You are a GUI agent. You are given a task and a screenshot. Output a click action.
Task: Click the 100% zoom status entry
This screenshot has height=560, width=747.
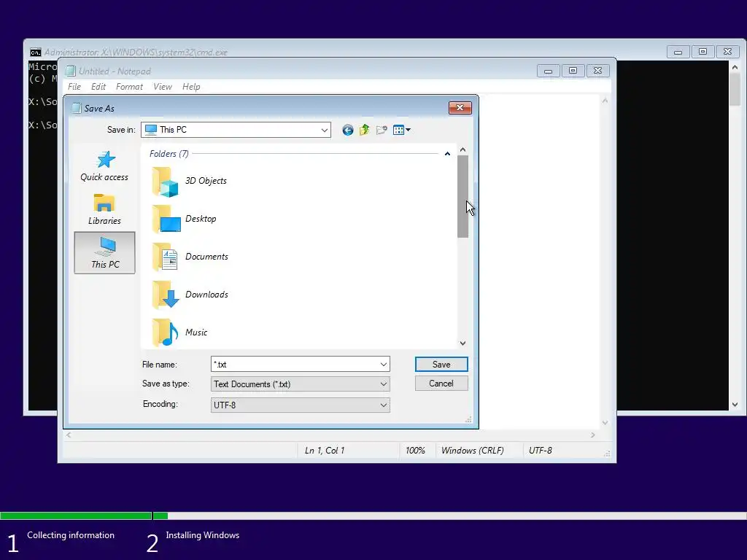coord(415,451)
